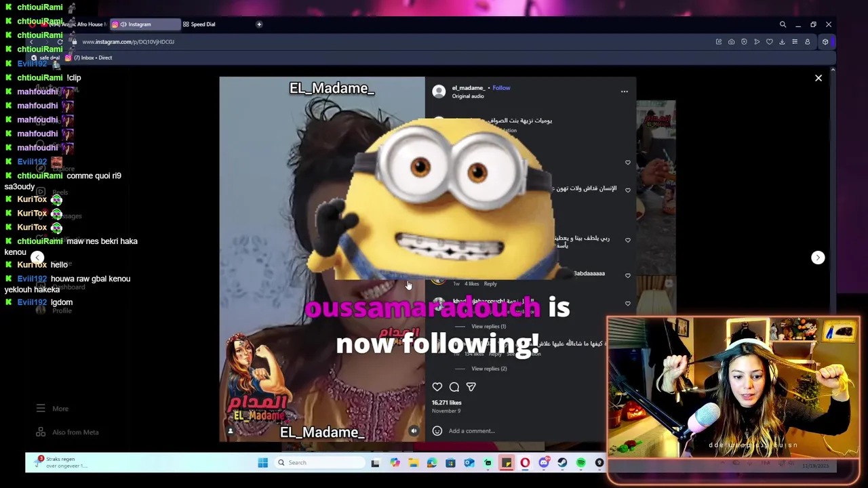This screenshot has height=488, width=868.
Task: Open Inbox • Direct bookmark
Action: coord(88,58)
